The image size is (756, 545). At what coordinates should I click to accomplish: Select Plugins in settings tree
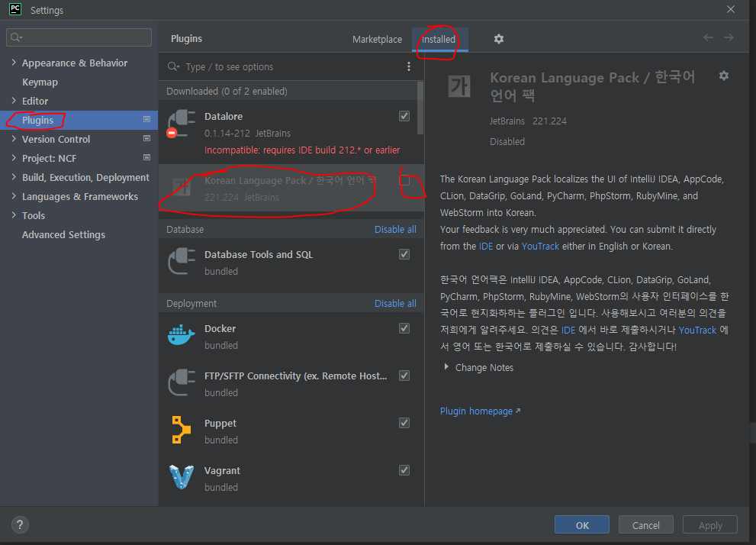click(37, 120)
